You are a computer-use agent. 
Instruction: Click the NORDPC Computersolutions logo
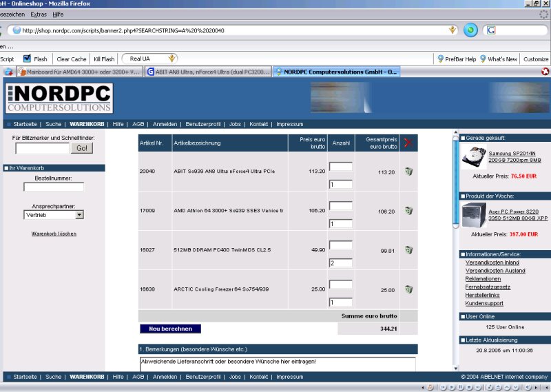click(59, 98)
